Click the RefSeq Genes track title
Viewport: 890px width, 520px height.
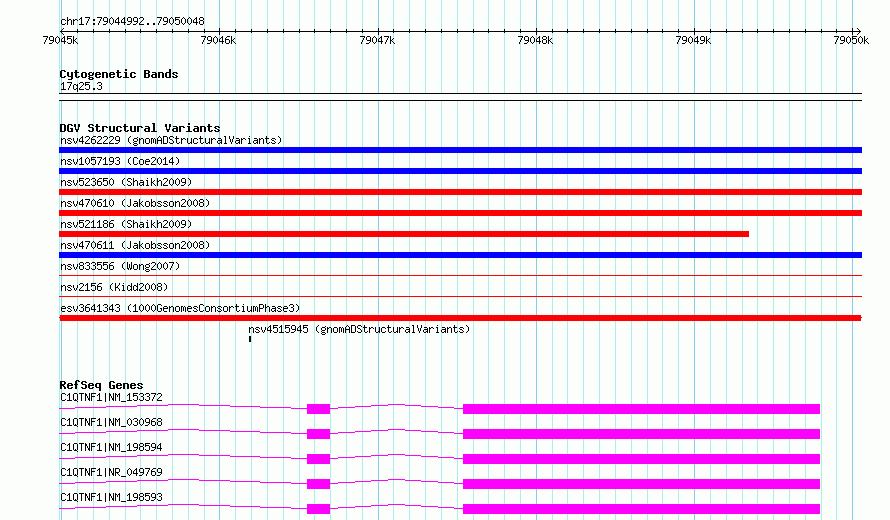[101, 385]
